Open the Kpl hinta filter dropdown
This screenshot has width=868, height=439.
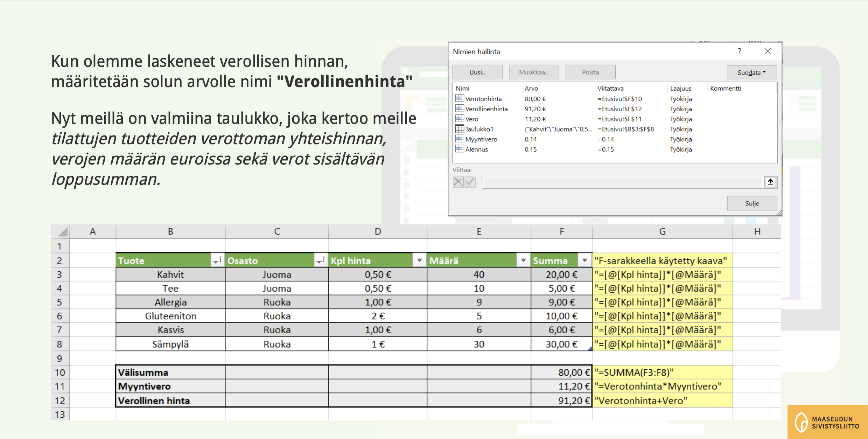(419, 260)
